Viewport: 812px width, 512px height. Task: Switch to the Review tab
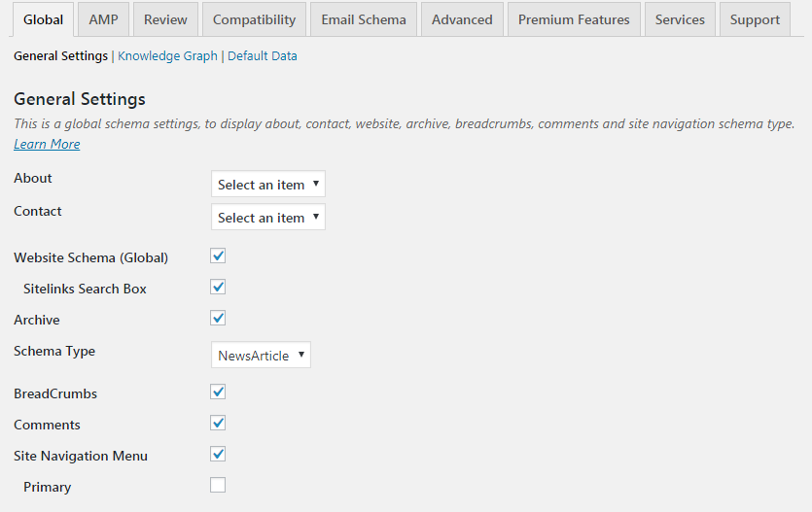coord(165,19)
